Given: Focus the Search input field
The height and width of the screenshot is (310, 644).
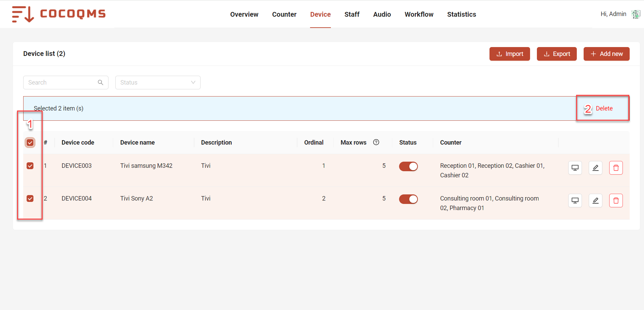Looking at the screenshot, I should pyautogui.click(x=66, y=83).
